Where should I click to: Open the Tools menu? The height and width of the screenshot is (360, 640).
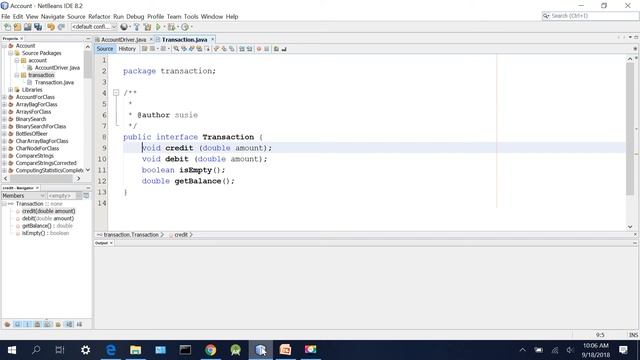(191, 17)
